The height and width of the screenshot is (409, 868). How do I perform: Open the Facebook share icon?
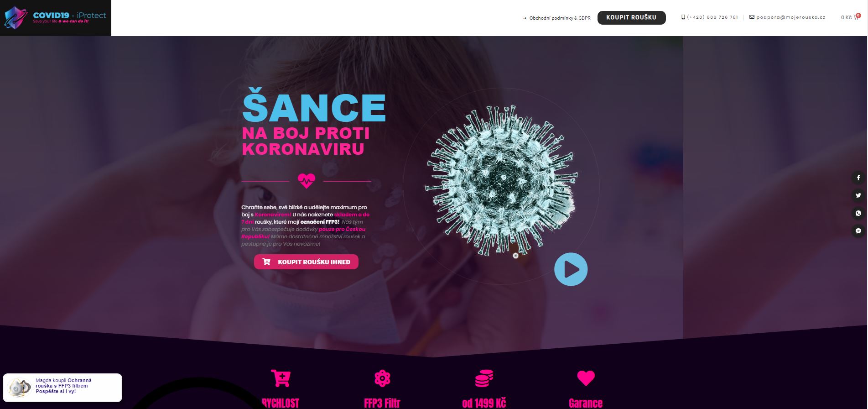(858, 178)
